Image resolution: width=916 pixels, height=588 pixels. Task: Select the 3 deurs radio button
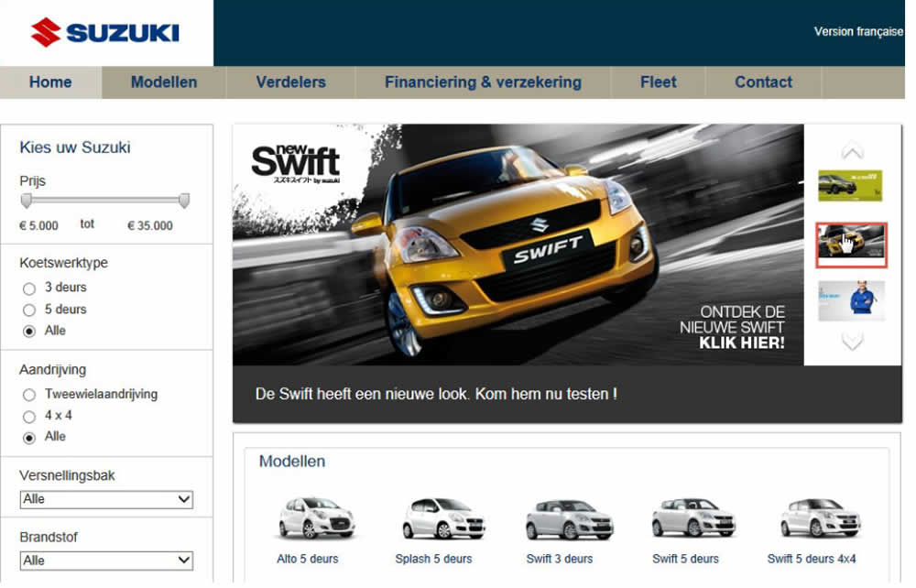click(x=29, y=289)
